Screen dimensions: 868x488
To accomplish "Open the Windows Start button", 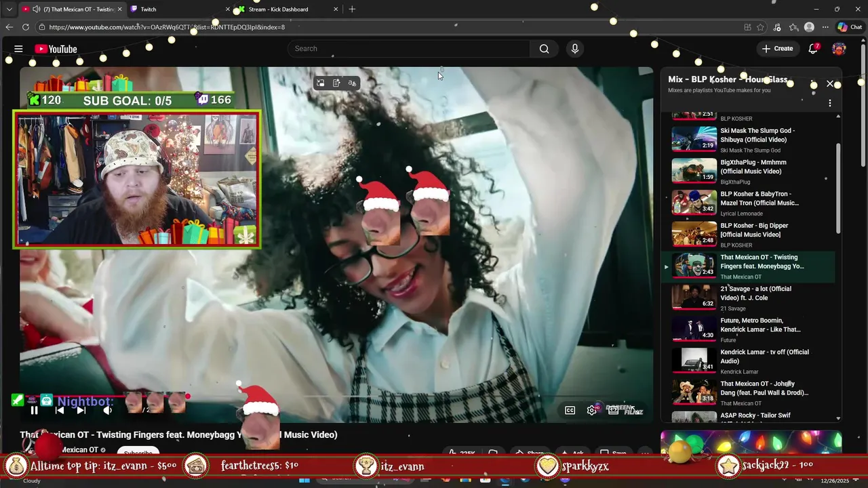I will [305, 481].
